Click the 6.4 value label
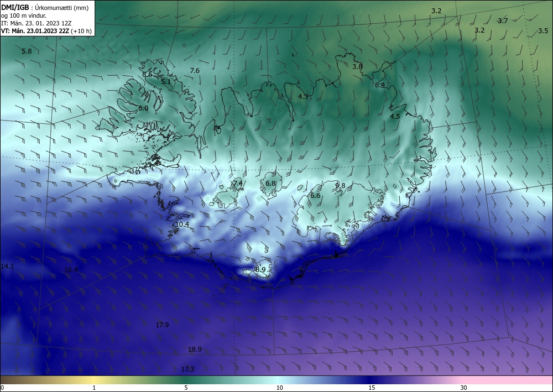 [x=380, y=85]
